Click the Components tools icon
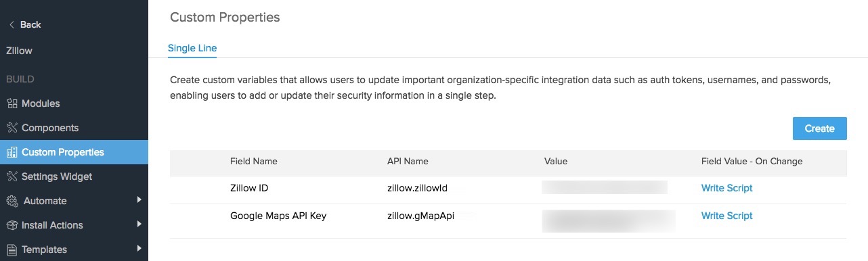Screen dimensions: 868x261 pos(12,128)
